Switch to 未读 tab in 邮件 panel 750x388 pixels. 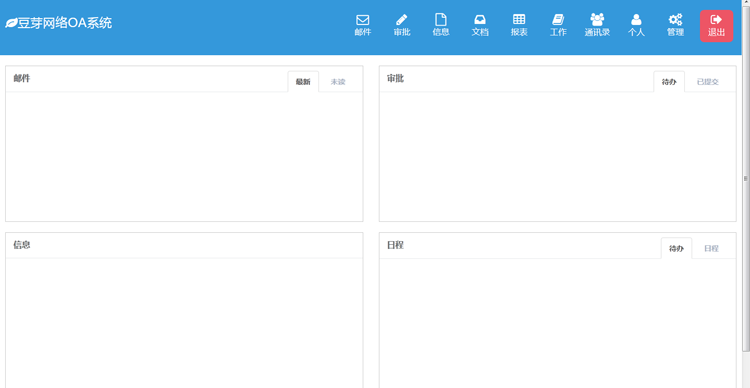coord(338,82)
